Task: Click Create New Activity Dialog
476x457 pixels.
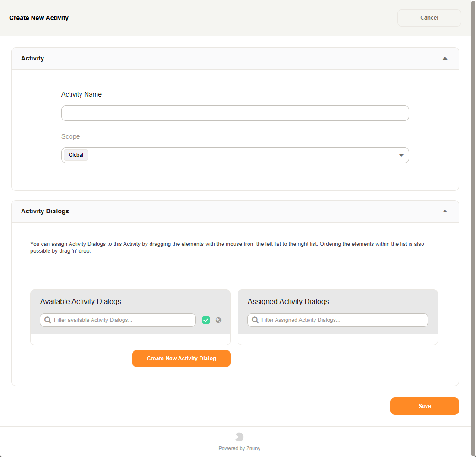Action: tap(181, 359)
